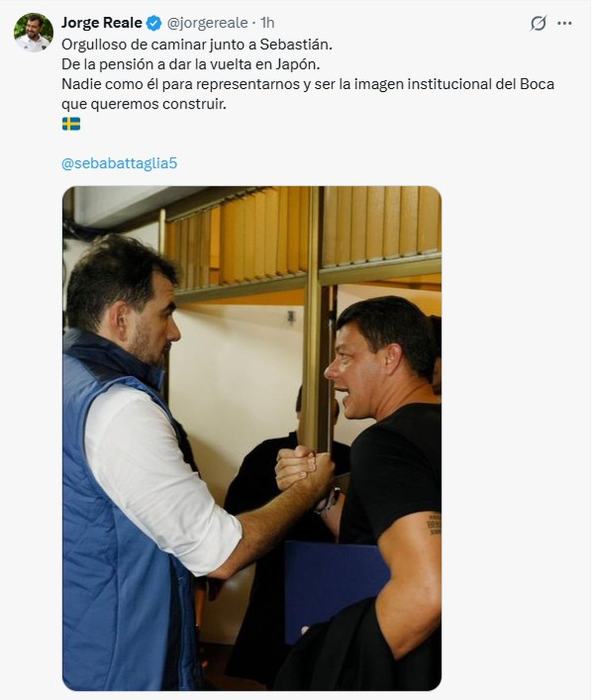Follow the @sebabattaglia5 mention
The image size is (592, 700).
(x=119, y=163)
